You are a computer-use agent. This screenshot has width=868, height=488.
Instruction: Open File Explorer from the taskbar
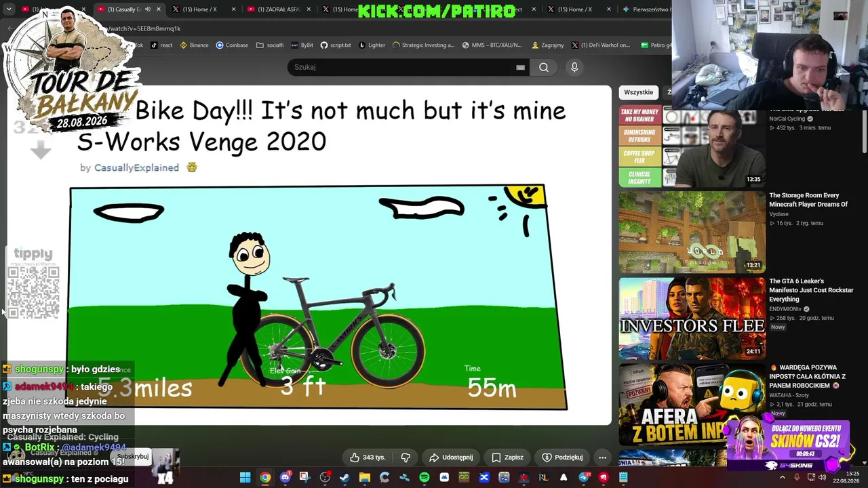[x=364, y=477]
